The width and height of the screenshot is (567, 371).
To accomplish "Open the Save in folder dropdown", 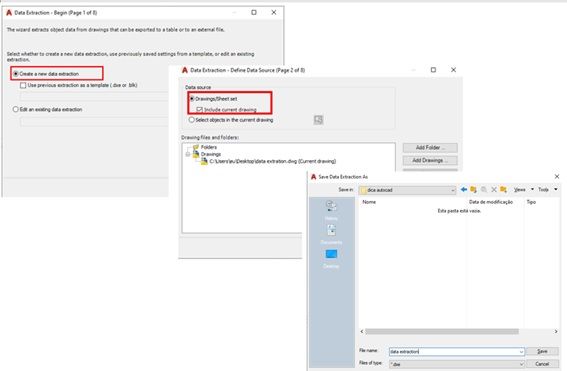I will click(452, 190).
